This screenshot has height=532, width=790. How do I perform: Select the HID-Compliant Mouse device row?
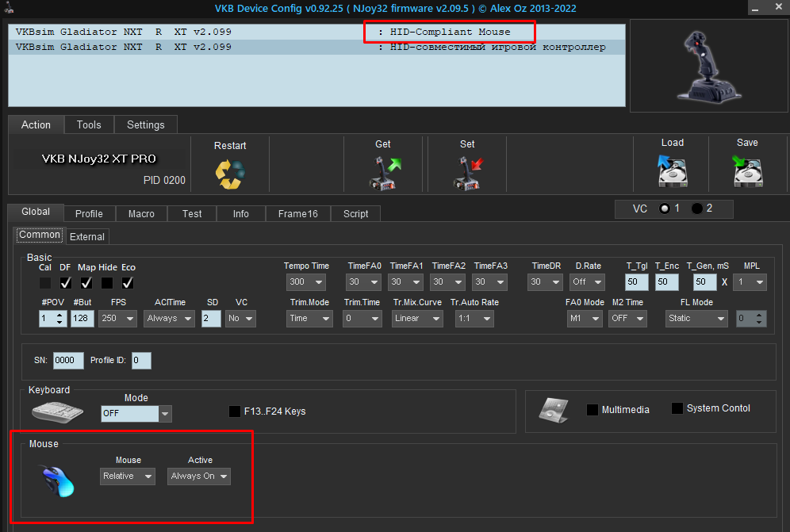point(316,32)
